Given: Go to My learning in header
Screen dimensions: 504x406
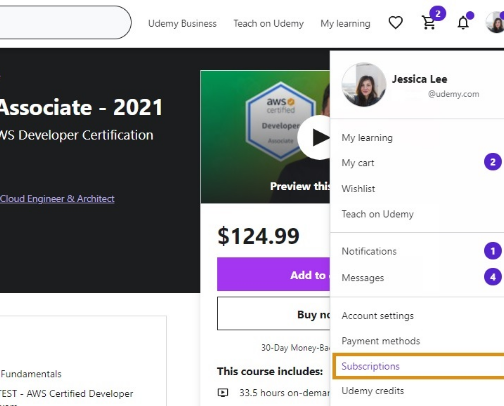Looking at the screenshot, I should point(345,24).
